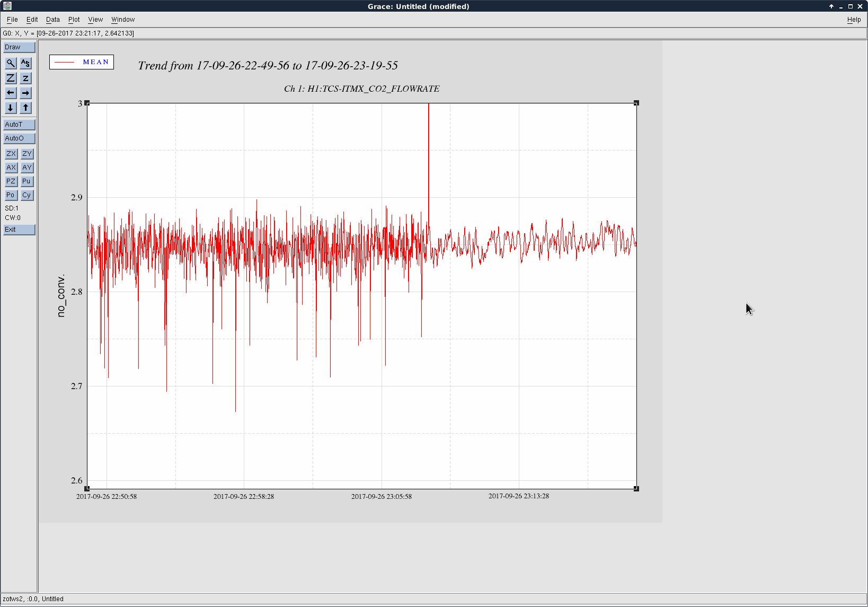Click the Grace window icon in titlebar
This screenshot has height=607, width=868.
pyautogui.click(x=7, y=6)
